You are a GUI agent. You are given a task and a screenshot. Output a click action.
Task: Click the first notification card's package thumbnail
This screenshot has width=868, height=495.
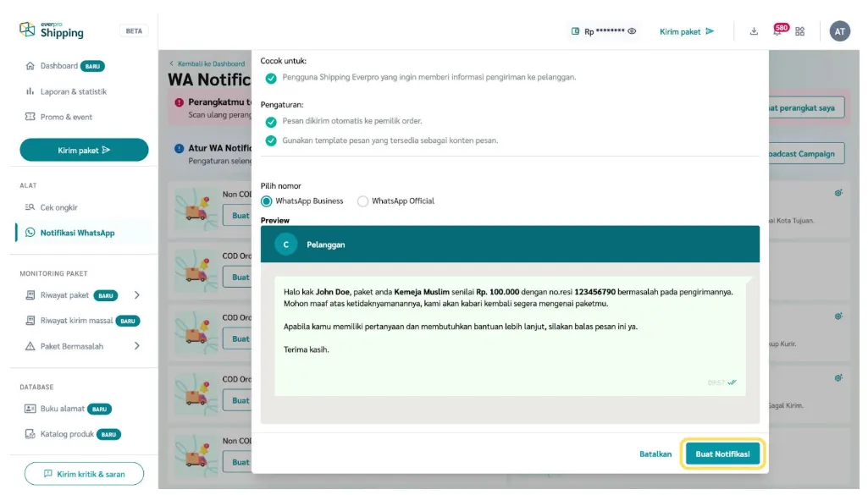tap(196, 208)
